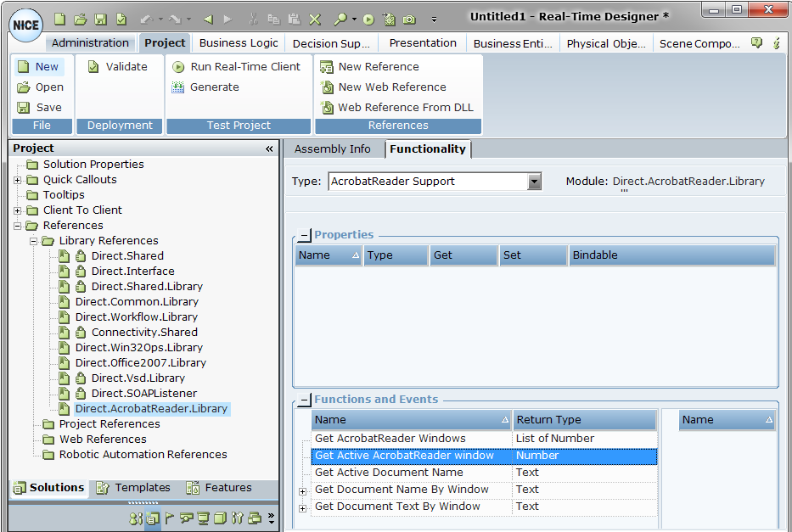Viewport: 792px width, 532px height.
Task: Collapse the Properties section with minus button
Action: [305, 235]
